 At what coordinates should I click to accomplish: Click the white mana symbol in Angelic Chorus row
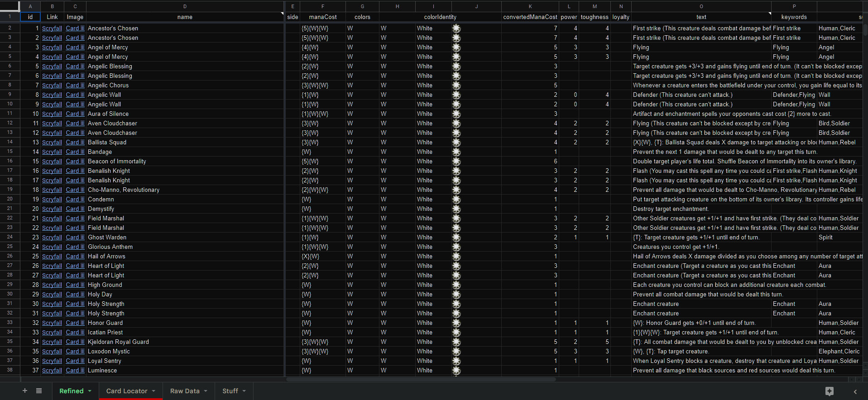click(456, 85)
